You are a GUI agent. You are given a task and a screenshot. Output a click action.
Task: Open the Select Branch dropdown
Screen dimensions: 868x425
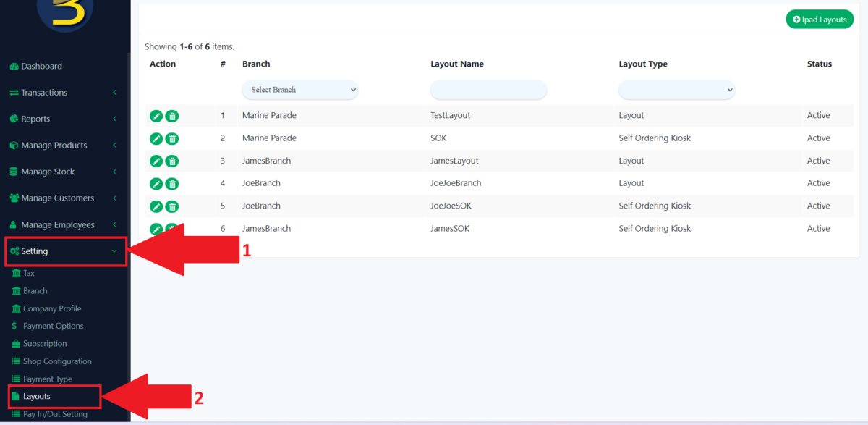299,89
